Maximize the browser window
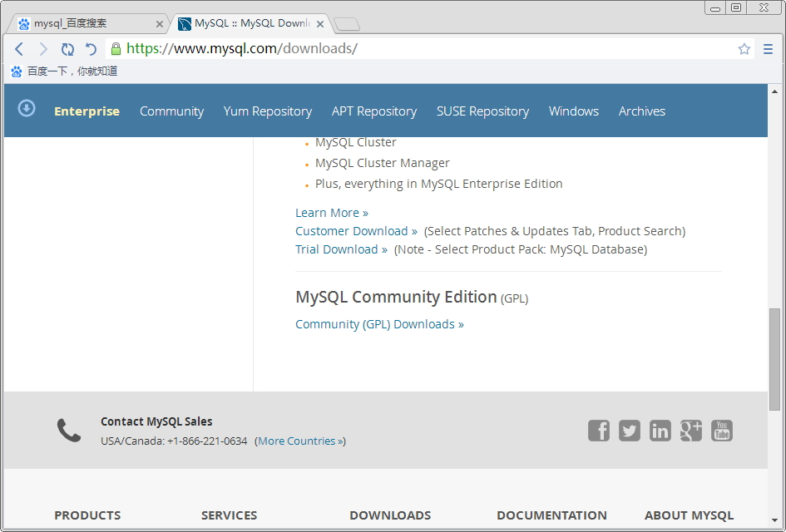The width and height of the screenshot is (786, 532). (x=736, y=8)
